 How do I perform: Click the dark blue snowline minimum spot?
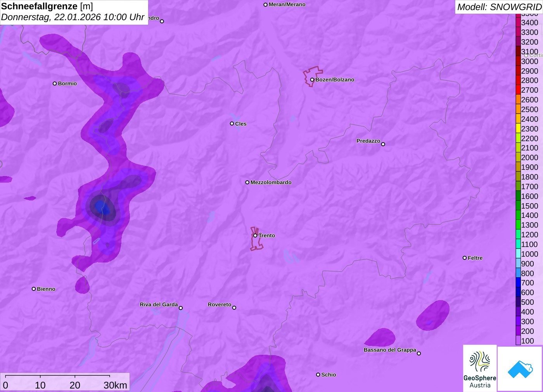click(102, 207)
